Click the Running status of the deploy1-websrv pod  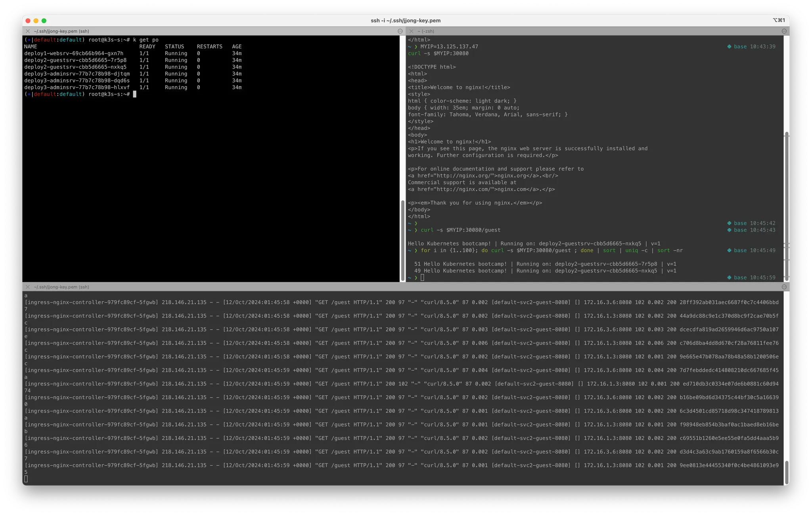pos(176,53)
